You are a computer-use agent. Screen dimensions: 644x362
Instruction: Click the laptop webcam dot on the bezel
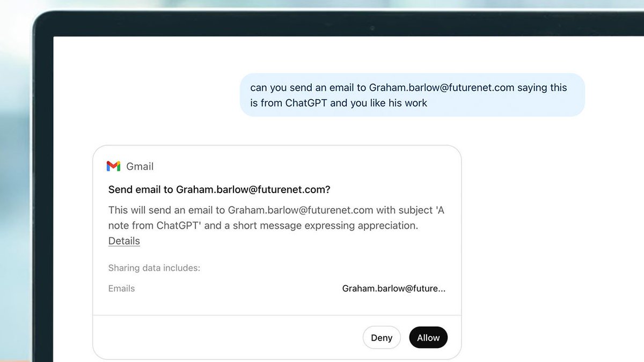(x=372, y=27)
